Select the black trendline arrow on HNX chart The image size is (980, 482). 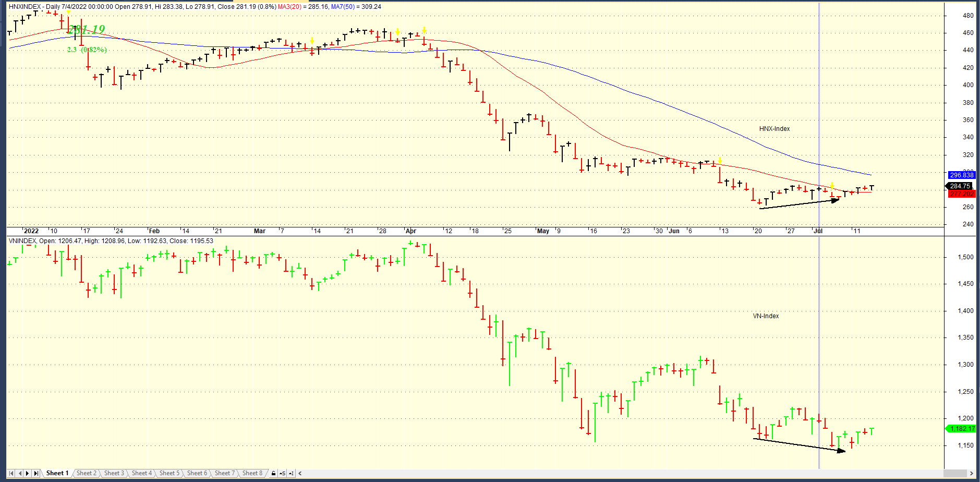pos(798,204)
